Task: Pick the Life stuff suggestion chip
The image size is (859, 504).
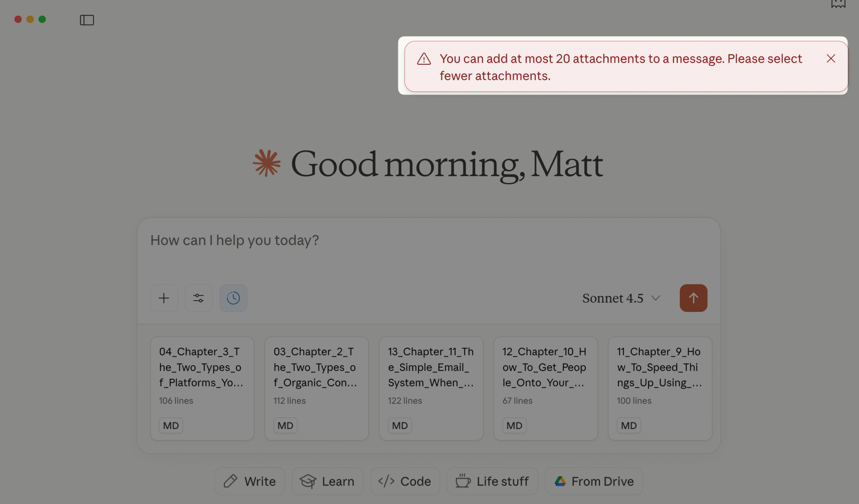Action: click(x=492, y=481)
